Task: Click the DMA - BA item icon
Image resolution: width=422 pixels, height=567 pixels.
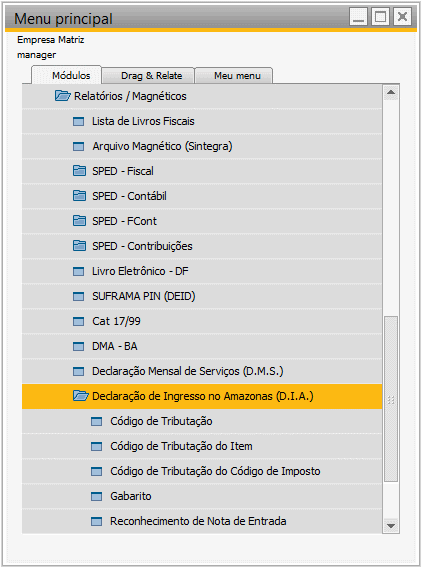Action: 78,346
